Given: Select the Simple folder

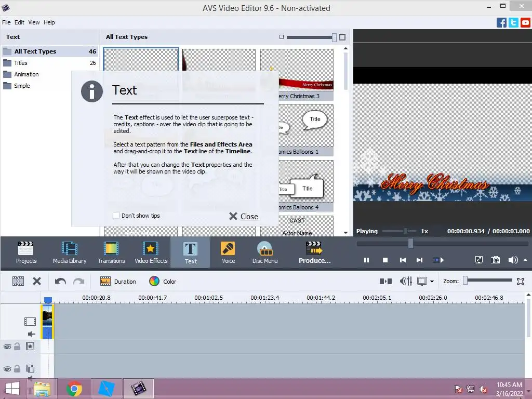Looking at the screenshot, I should click(x=50, y=86).
